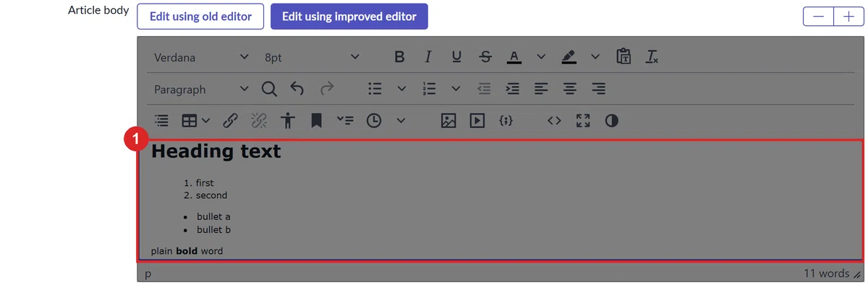Click Edit using old editor button
The height and width of the screenshot is (285, 868).
[200, 16]
